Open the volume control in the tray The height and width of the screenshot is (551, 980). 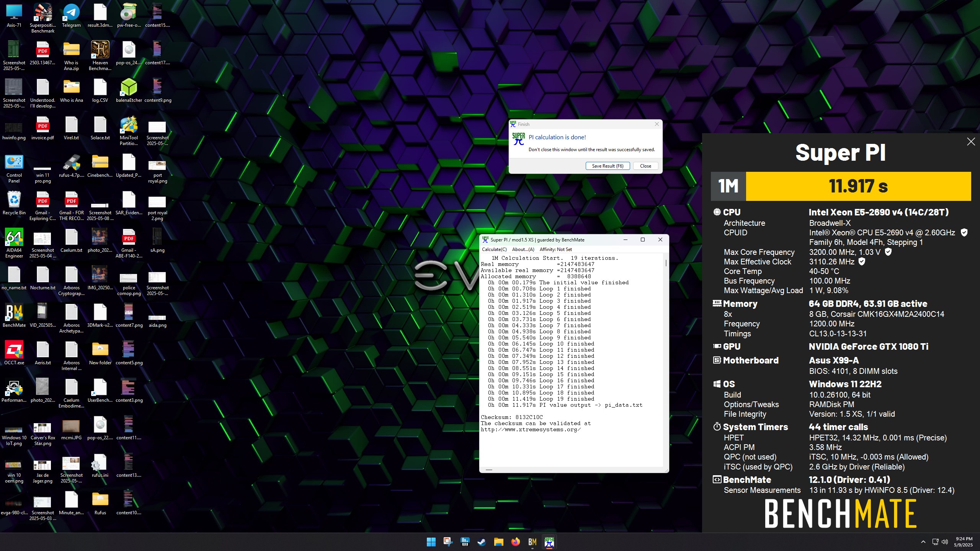tap(945, 542)
